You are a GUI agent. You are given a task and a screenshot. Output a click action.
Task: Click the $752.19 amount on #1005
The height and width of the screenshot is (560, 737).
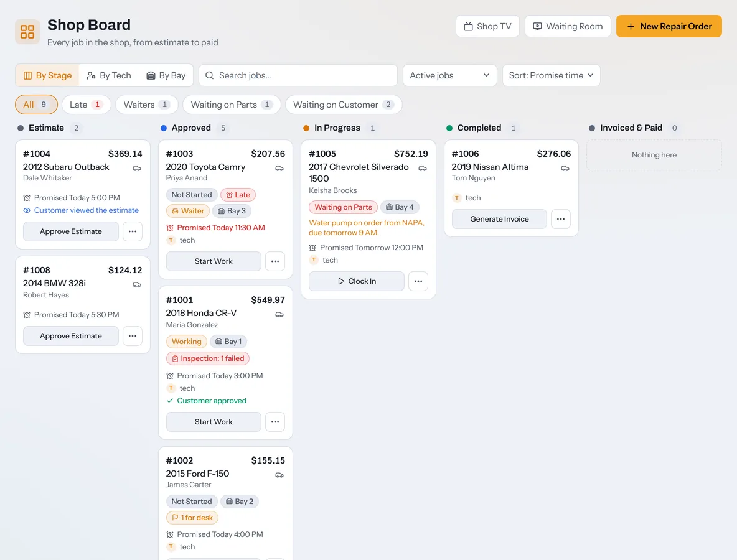coord(411,154)
